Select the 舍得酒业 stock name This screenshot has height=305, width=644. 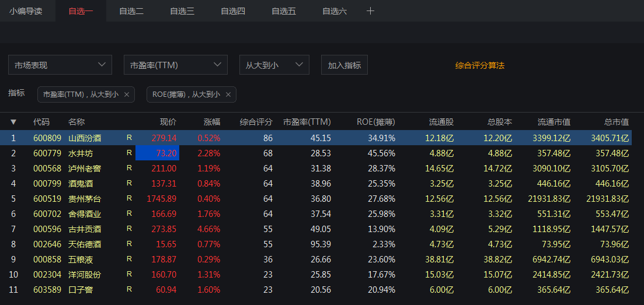click(x=85, y=214)
